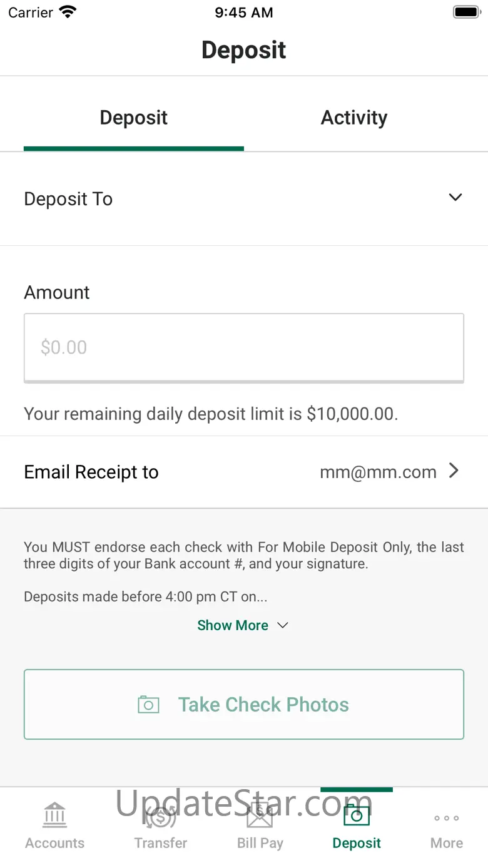Select the Deposit tab at top

[133, 118]
